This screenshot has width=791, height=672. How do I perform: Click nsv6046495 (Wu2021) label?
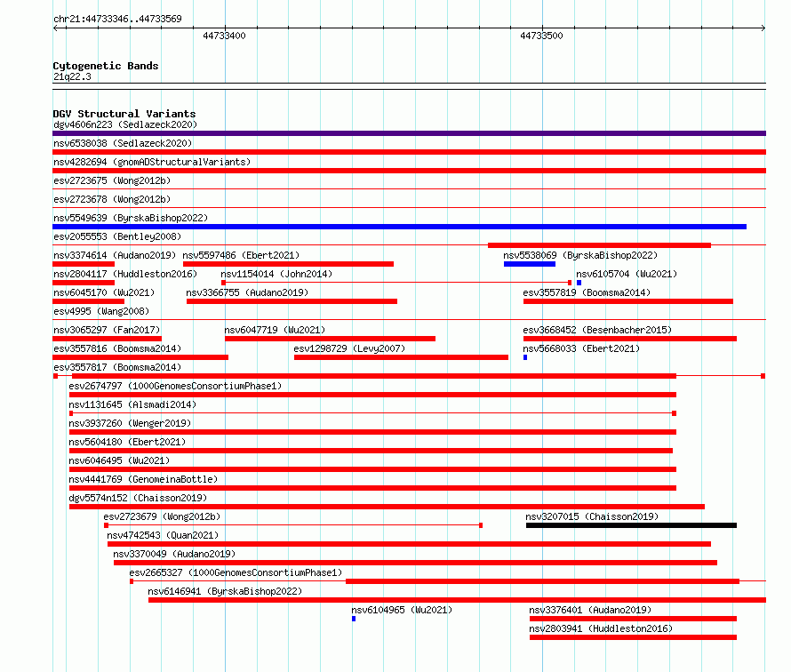[119, 460]
